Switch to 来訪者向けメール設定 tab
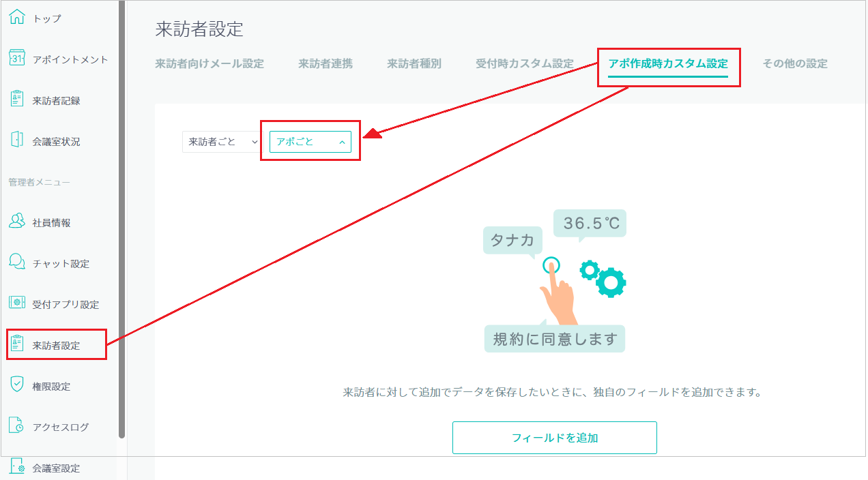This screenshot has width=868, height=480. click(209, 64)
